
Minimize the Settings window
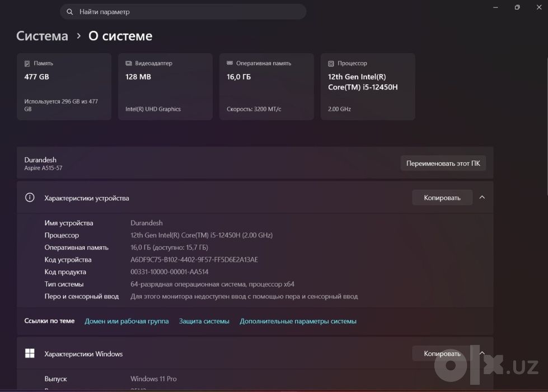coord(495,7)
